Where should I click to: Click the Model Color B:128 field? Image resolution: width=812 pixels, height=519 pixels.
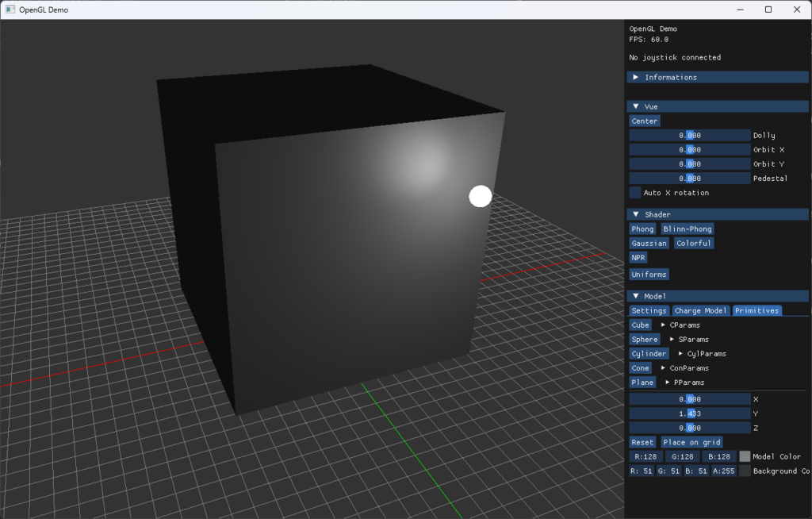coord(719,457)
